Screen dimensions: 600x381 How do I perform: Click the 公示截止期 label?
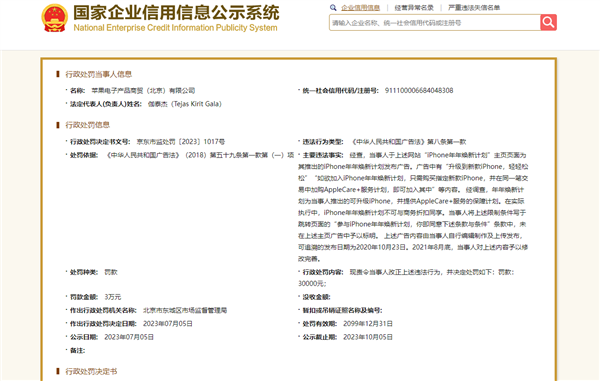(x=320, y=337)
